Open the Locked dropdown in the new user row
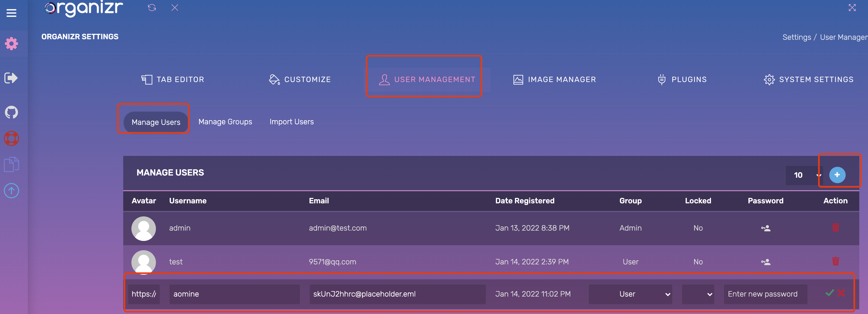 (698, 294)
